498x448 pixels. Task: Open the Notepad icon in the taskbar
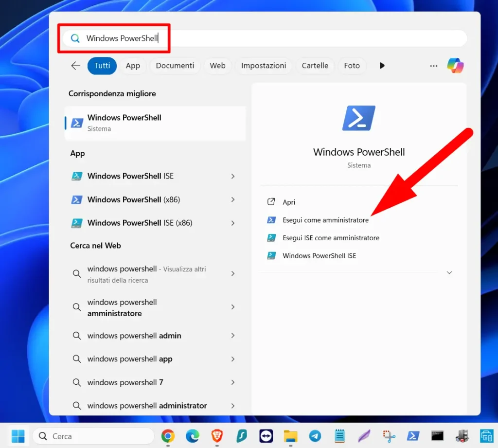click(339, 436)
